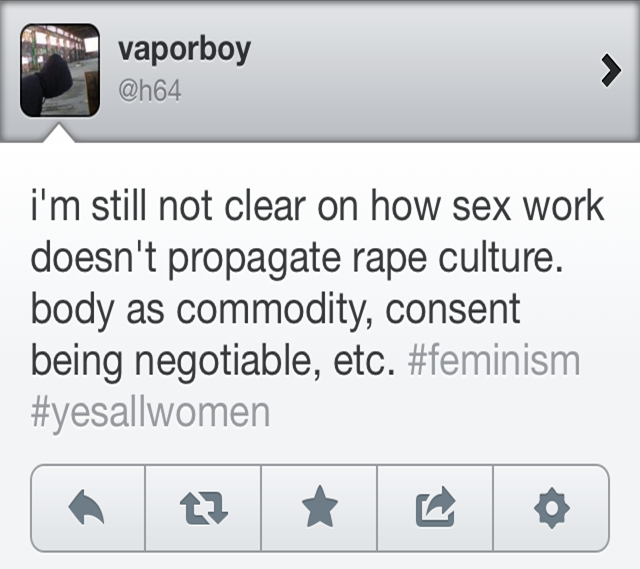Retweet this tweet using the arrows icon

coord(203,509)
